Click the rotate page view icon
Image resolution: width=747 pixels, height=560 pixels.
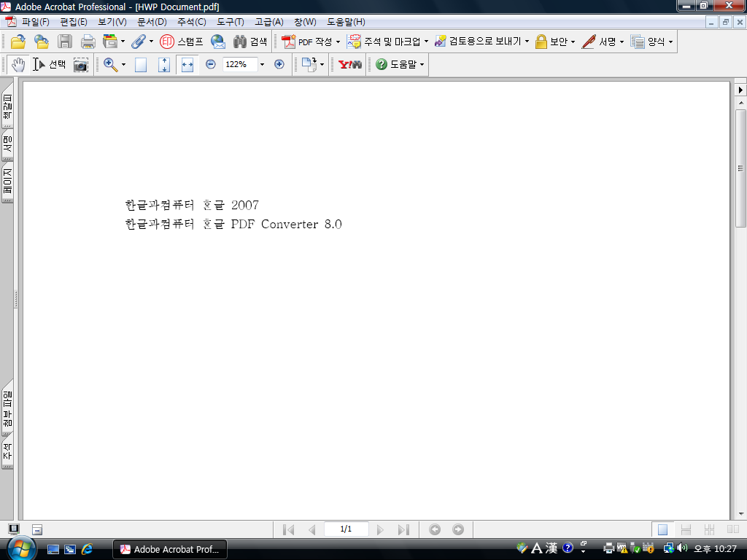click(x=309, y=64)
